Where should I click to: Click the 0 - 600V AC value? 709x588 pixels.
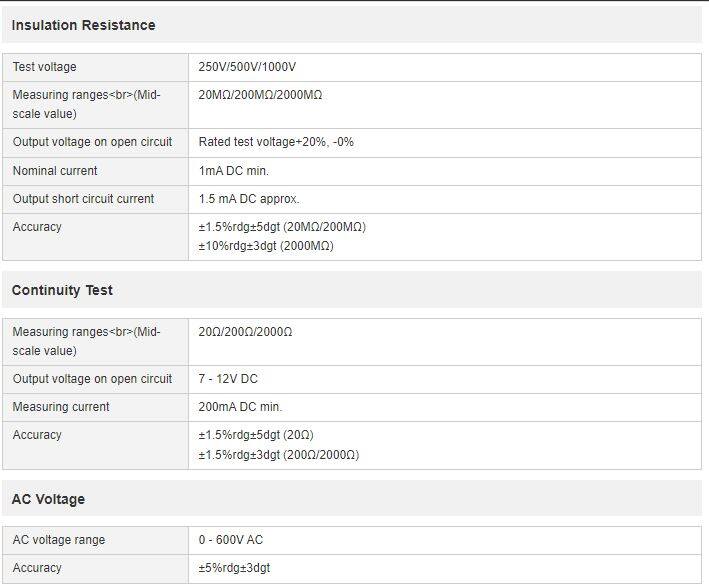pos(230,540)
